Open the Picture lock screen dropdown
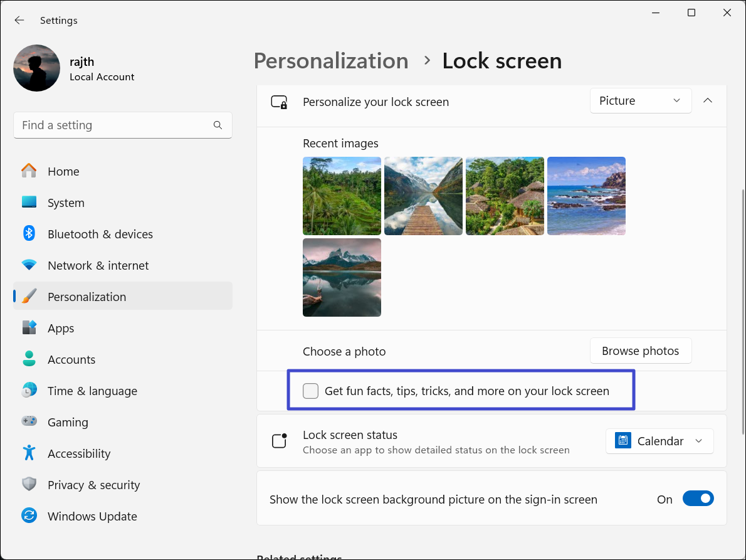The height and width of the screenshot is (560, 746). click(640, 101)
